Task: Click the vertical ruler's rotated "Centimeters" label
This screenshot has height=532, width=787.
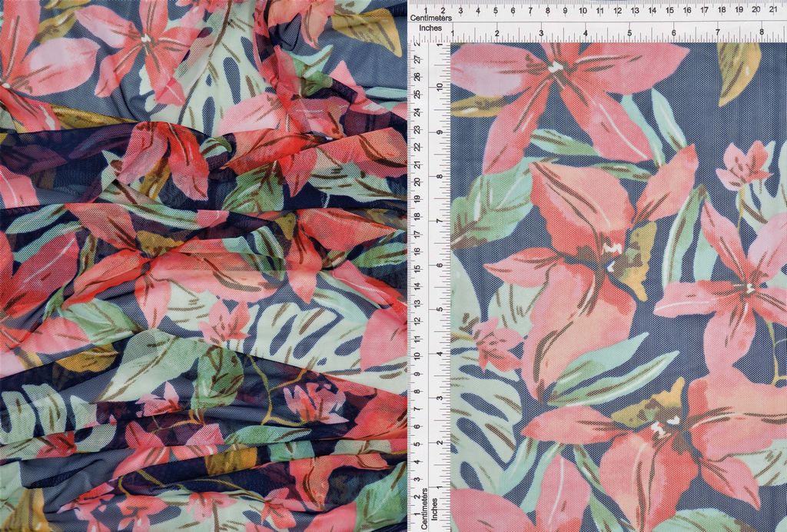Action: 424,508
